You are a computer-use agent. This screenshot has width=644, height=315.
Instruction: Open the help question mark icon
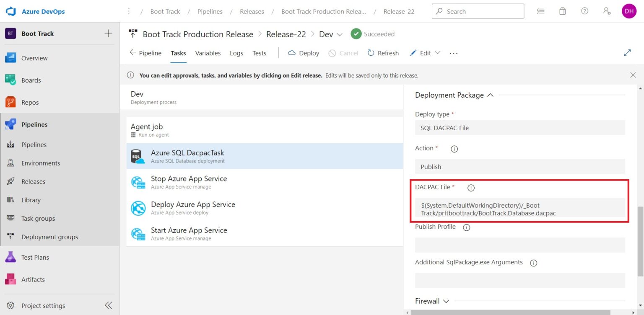point(584,11)
